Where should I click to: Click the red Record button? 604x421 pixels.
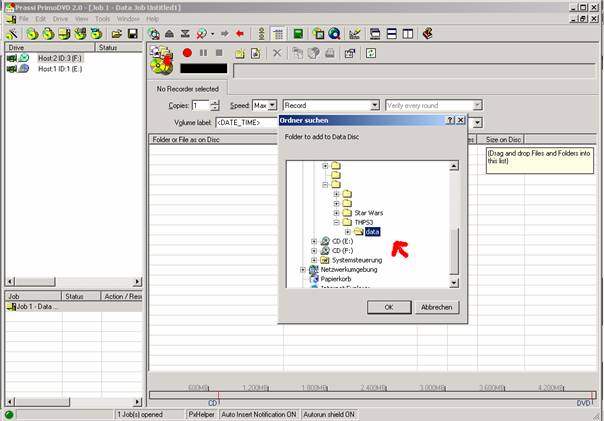pyautogui.click(x=187, y=52)
